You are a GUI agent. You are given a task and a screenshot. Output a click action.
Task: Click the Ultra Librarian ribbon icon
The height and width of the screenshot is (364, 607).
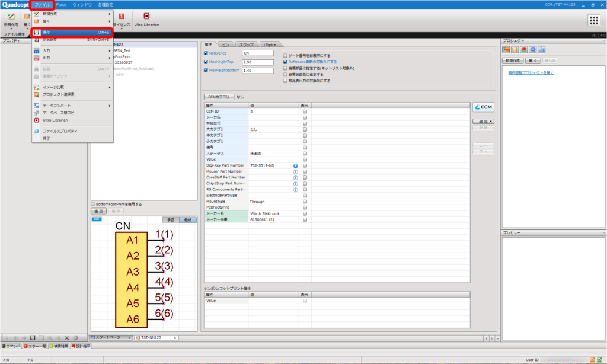click(146, 16)
